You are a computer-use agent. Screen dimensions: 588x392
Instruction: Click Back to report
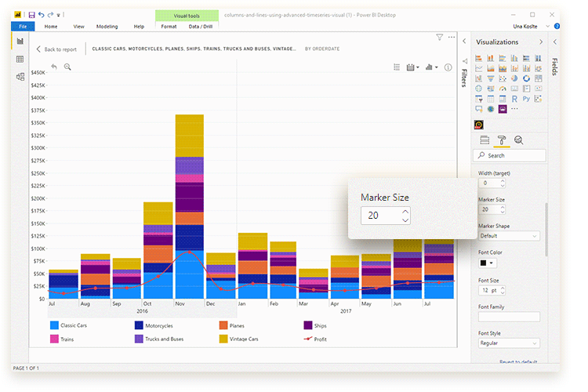tap(56, 49)
